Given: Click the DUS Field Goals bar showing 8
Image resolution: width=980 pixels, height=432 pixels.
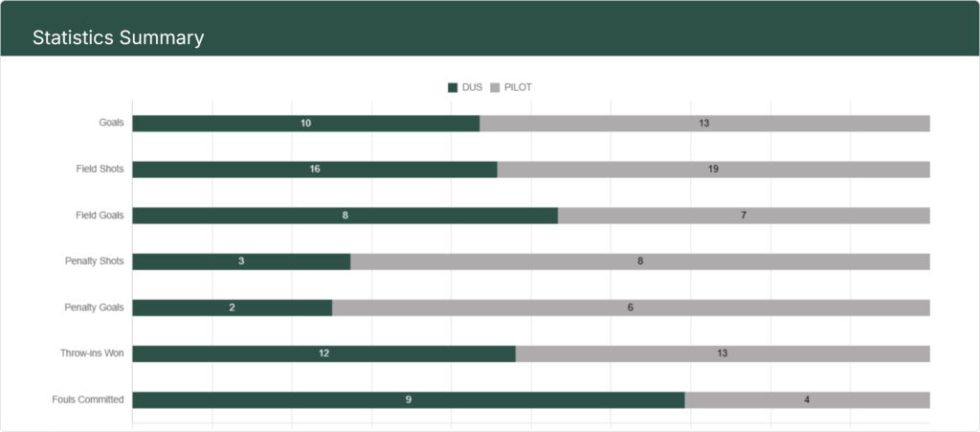Looking at the screenshot, I should point(345,216).
